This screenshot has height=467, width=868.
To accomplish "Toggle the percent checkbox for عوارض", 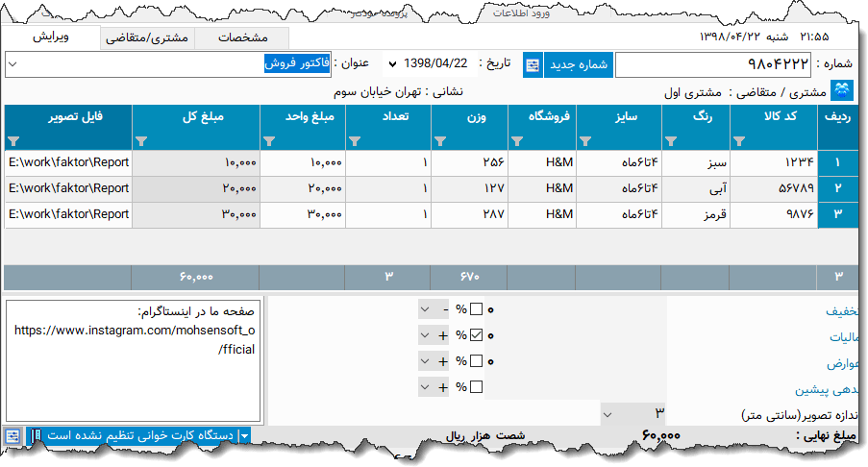I will tap(476, 360).
